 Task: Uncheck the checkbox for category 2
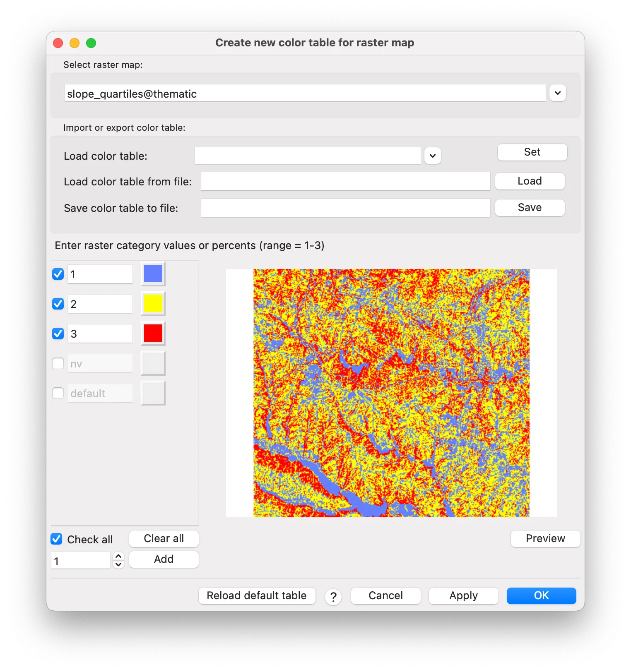pyautogui.click(x=58, y=304)
